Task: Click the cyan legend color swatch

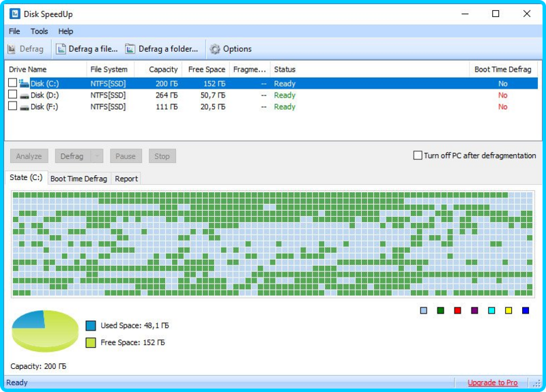Action: coord(491,310)
